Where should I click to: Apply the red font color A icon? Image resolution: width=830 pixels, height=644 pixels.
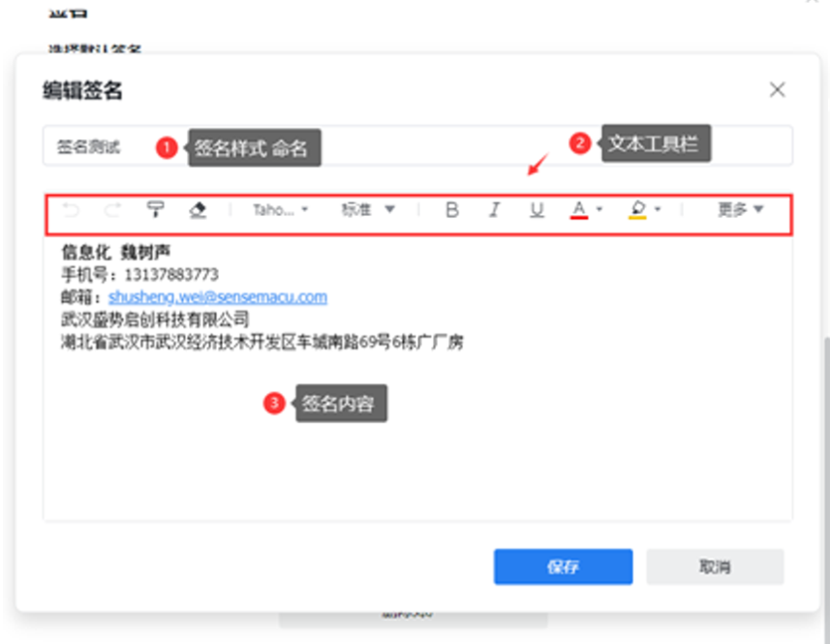click(579, 210)
